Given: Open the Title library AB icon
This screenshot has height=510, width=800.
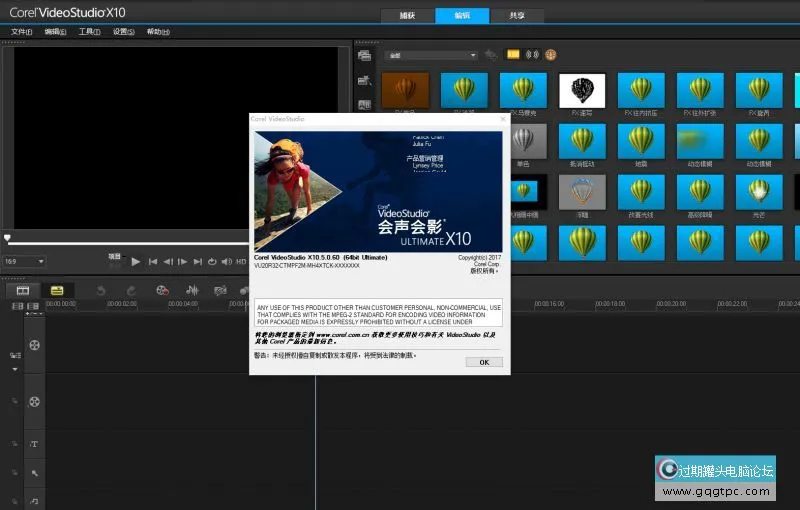Looking at the screenshot, I should [364, 105].
